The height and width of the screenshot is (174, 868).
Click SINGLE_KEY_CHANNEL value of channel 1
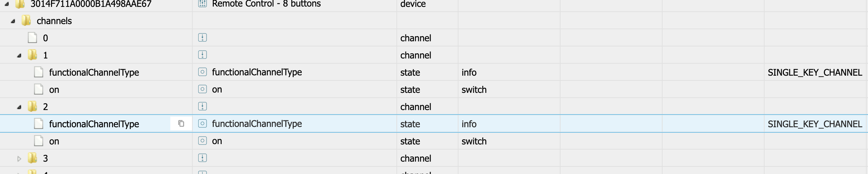pyautogui.click(x=815, y=72)
